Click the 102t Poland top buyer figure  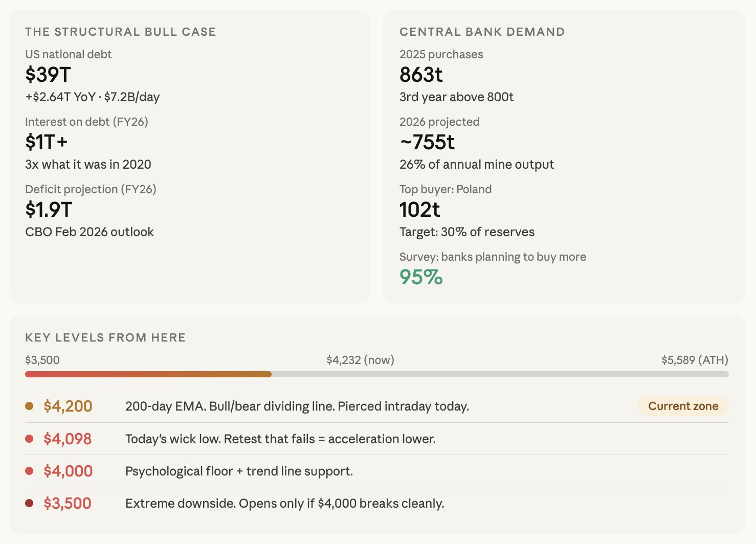[x=419, y=210]
